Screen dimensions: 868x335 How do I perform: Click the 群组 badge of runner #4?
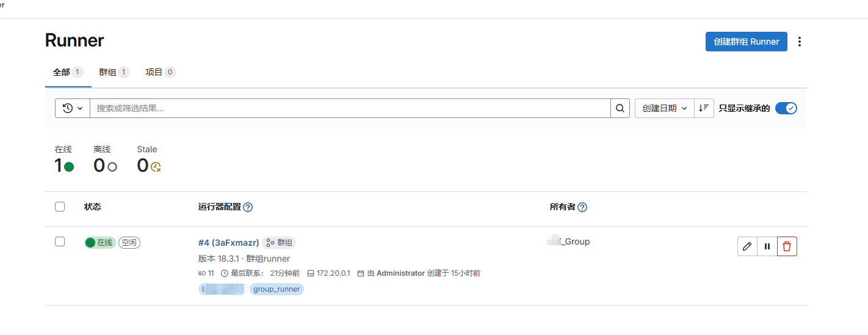point(280,243)
